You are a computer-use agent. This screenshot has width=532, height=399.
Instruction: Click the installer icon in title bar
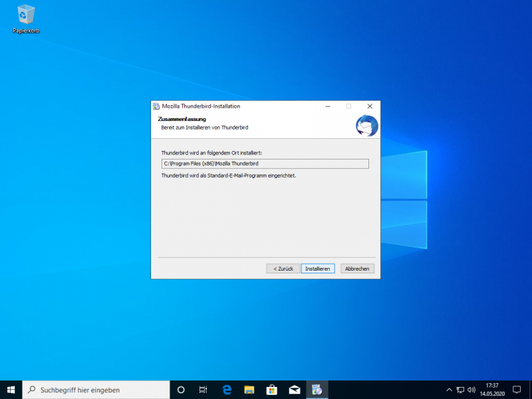[156, 106]
